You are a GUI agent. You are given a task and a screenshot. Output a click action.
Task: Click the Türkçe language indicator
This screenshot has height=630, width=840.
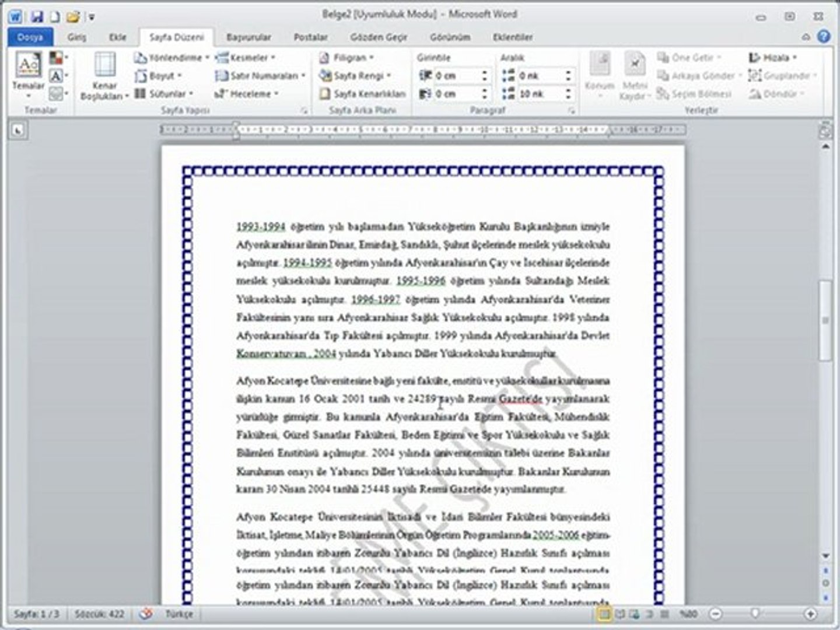click(179, 614)
